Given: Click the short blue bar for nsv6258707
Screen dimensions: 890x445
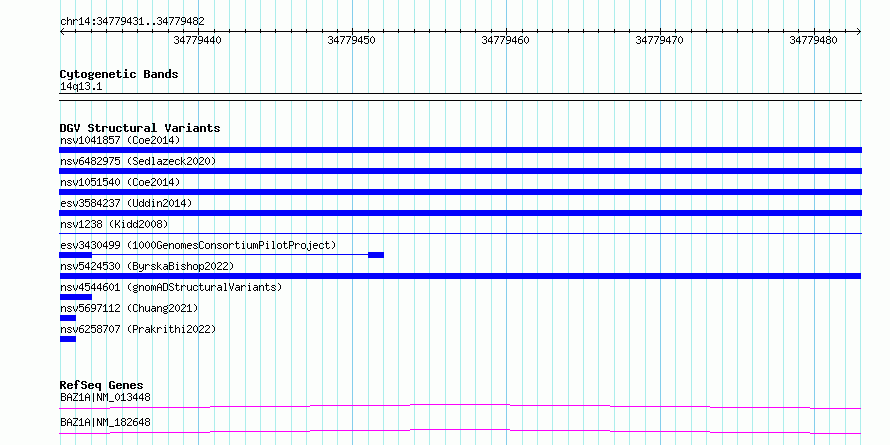Looking at the screenshot, I should tap(68, 339).
